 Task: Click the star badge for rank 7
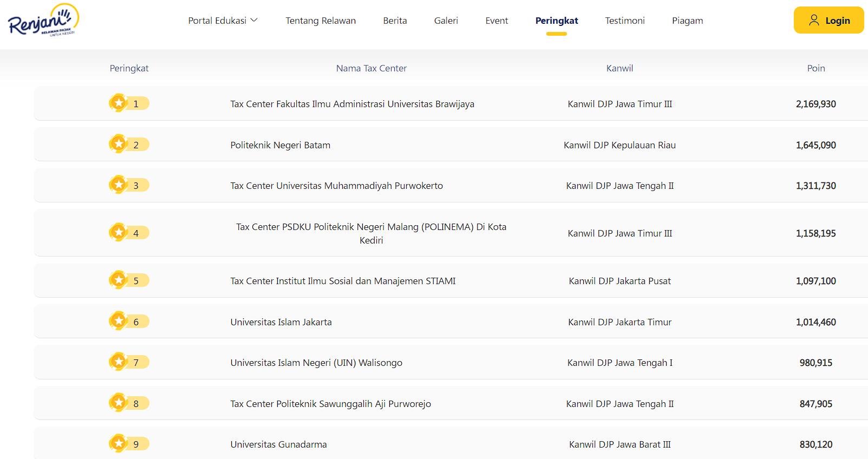pyautogui.click(x=119, y=362)
